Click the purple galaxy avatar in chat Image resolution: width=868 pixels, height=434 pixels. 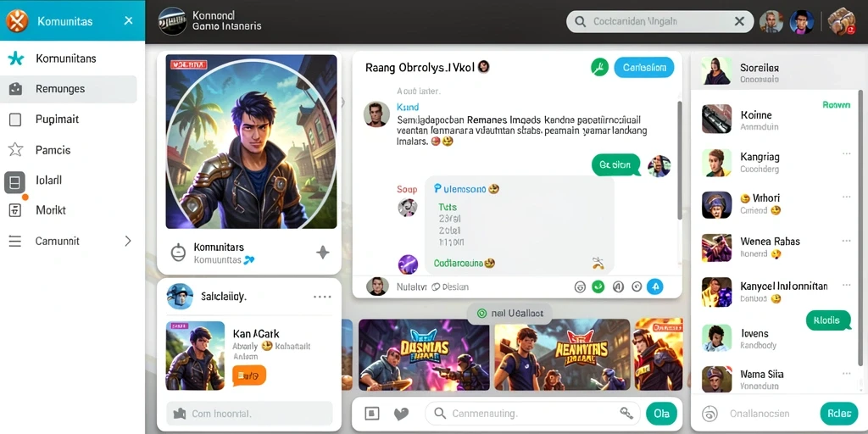pyautogui.click(x=409, y=264)
